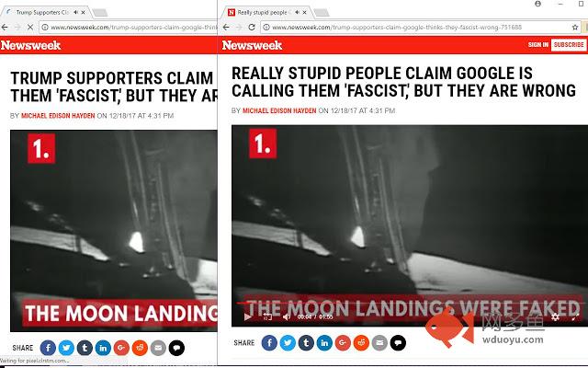Play the video in right window
Image resolution: width=588 pixels, height=368 pixels.
point(247,316)
